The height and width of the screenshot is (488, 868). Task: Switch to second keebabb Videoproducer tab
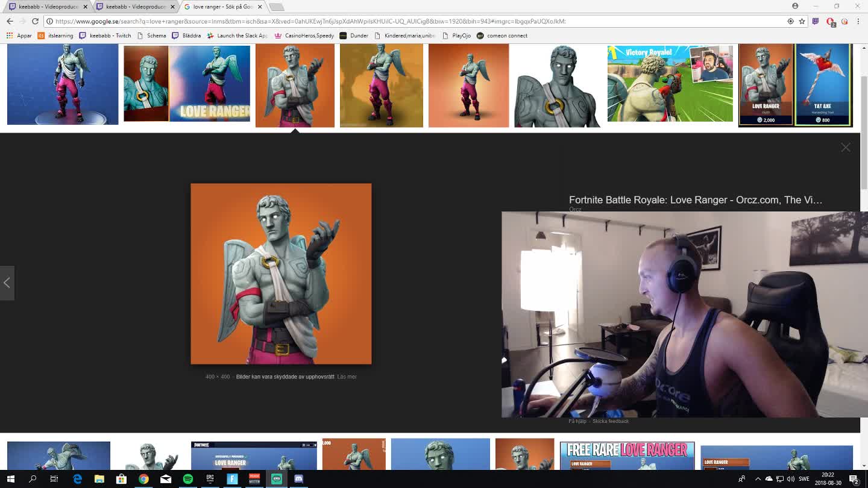pos(135,7)
